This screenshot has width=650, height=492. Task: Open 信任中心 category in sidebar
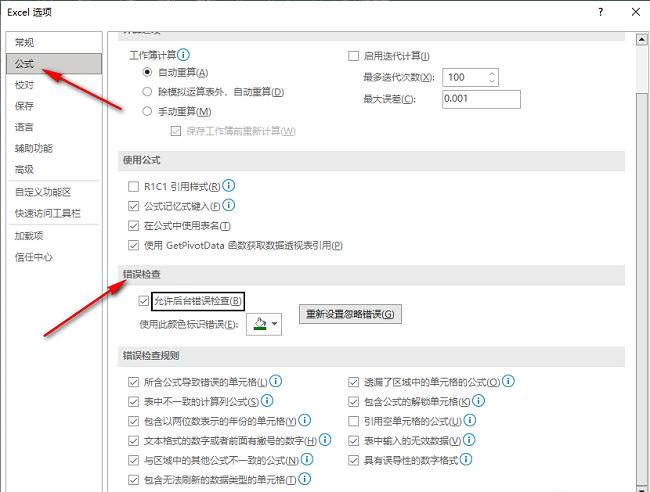pyautogui.click(x=34, y=257)
